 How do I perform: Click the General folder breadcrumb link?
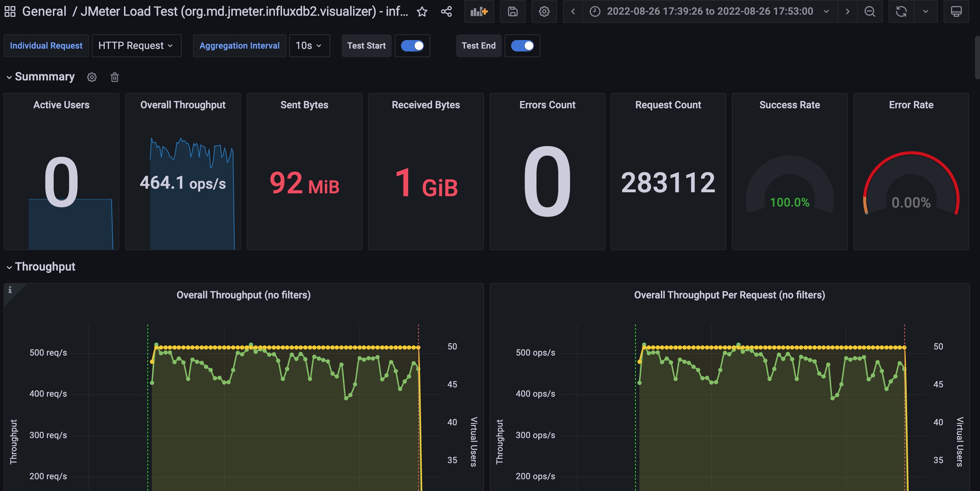(44, 11)
